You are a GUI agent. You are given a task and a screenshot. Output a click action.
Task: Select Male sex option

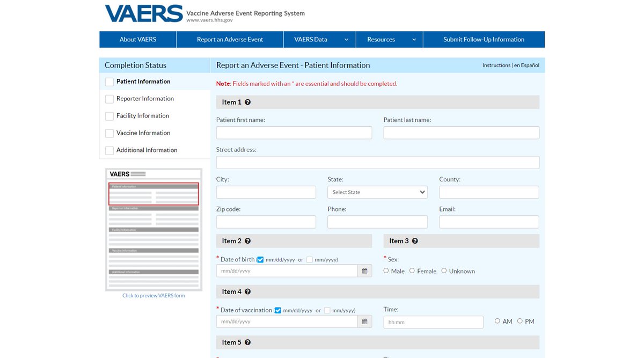pyautogui.click(x=386, y=271)
